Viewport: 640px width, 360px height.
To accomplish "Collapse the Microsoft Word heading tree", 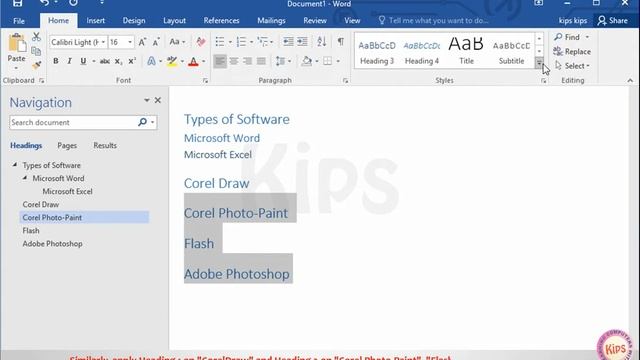I will (25, 178).
